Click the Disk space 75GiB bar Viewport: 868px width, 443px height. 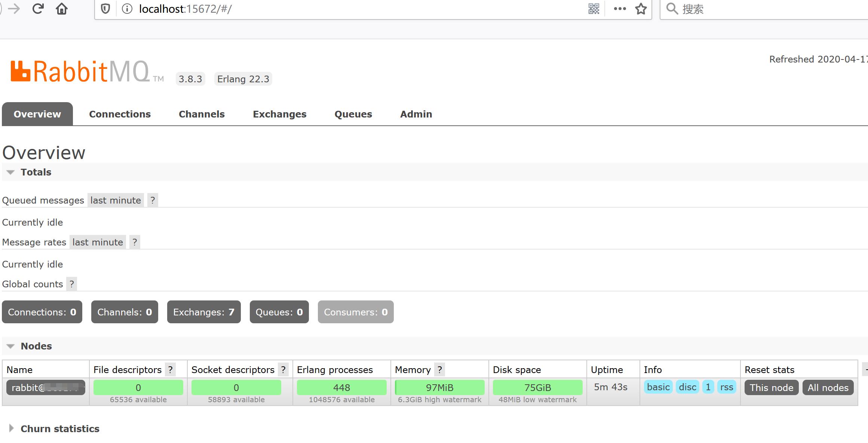point(538,388)
